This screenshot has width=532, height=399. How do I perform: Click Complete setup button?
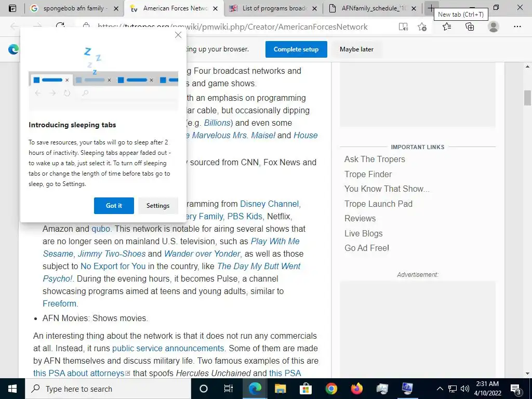[x=296, y=49]
